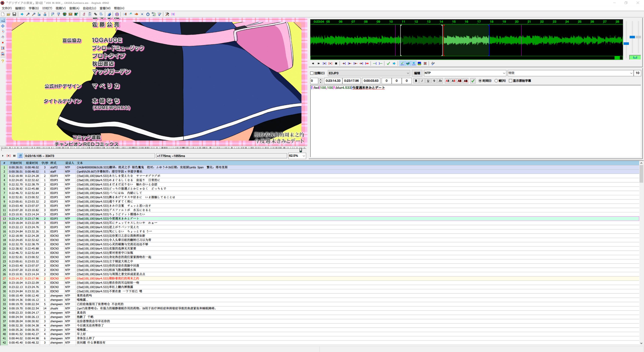Viewport: 644px width, 352px height.
Task: Open the Styles Manager pink S icon
Action: (84, 14)
